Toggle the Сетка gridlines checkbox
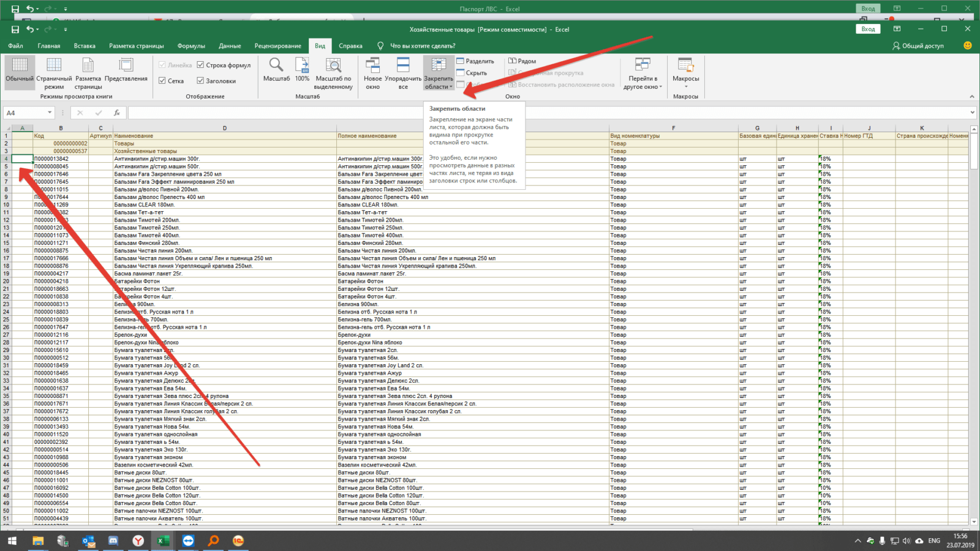Viewport: 980px width, 551px height. point(162,81)
